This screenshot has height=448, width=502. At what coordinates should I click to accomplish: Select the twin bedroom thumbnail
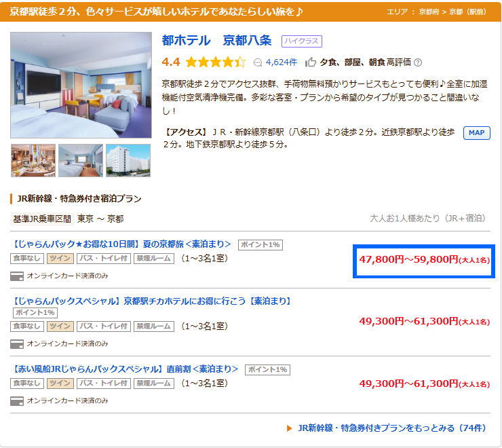coord(81,160)
